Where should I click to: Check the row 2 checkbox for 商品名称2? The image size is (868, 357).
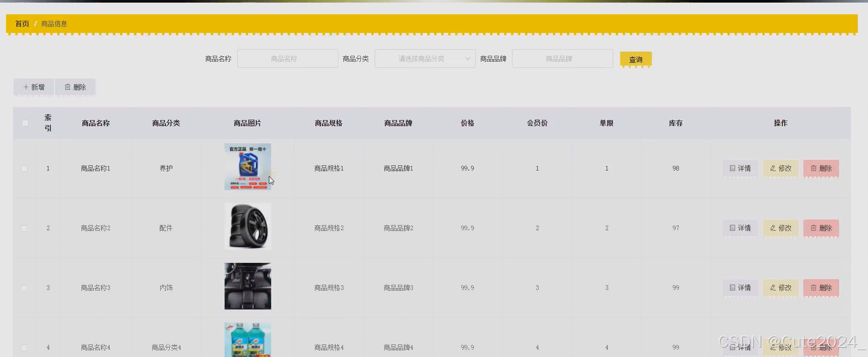pos(24,228)
